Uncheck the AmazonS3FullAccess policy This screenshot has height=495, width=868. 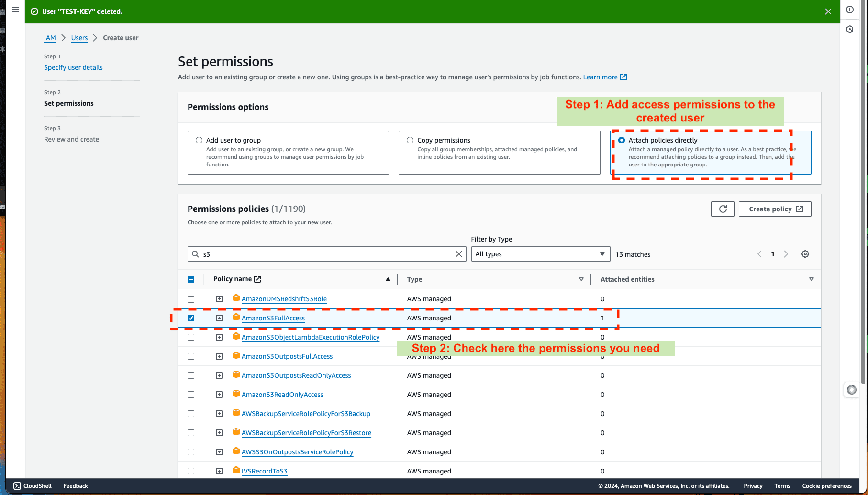(191, 318)
